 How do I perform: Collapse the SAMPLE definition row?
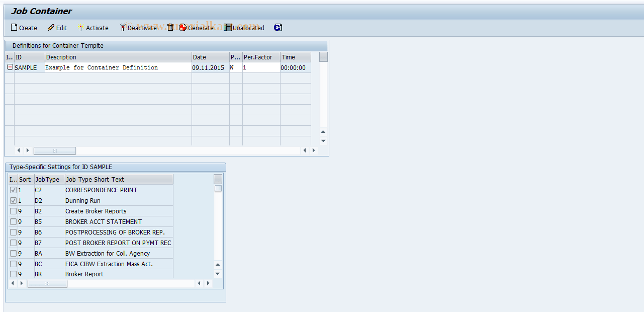9,67
